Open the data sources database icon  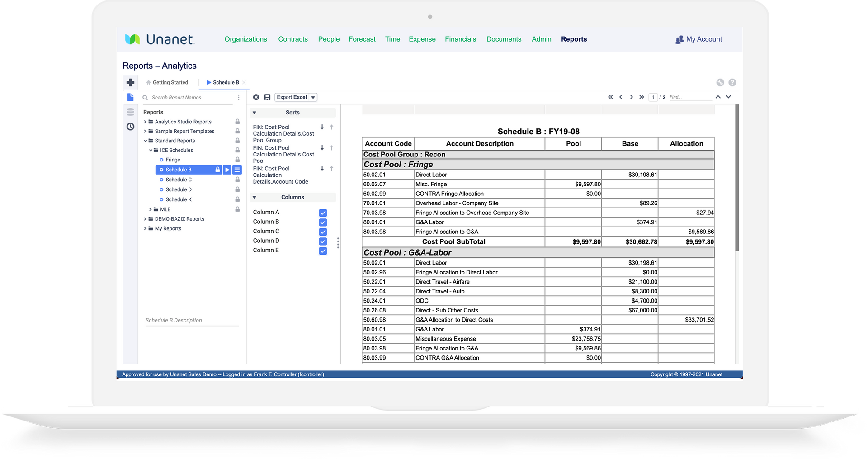pyautogui.click(x=130, y=112)
